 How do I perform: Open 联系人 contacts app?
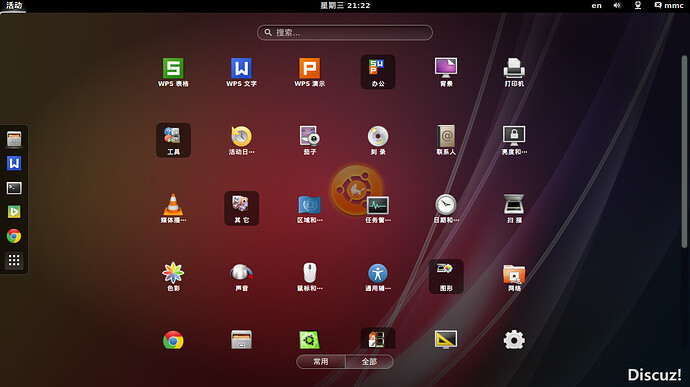(x=446, y=140)
